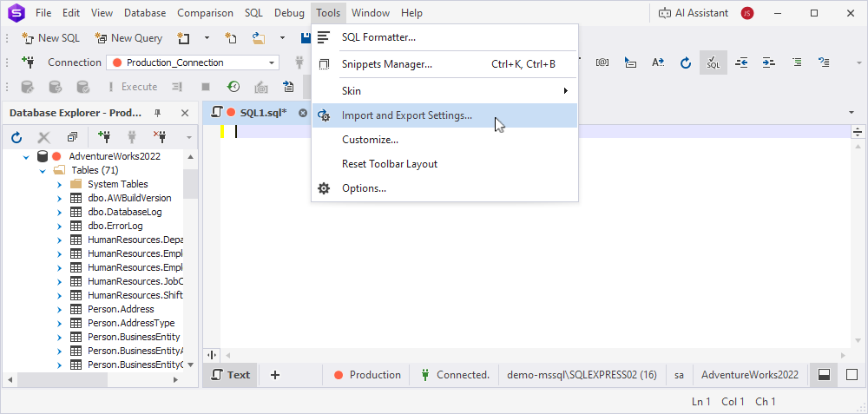Image resolution: width=868 pixels, height=414 pixels.
Task: Click the A with arrow rename icon
Action: (658, 62)
